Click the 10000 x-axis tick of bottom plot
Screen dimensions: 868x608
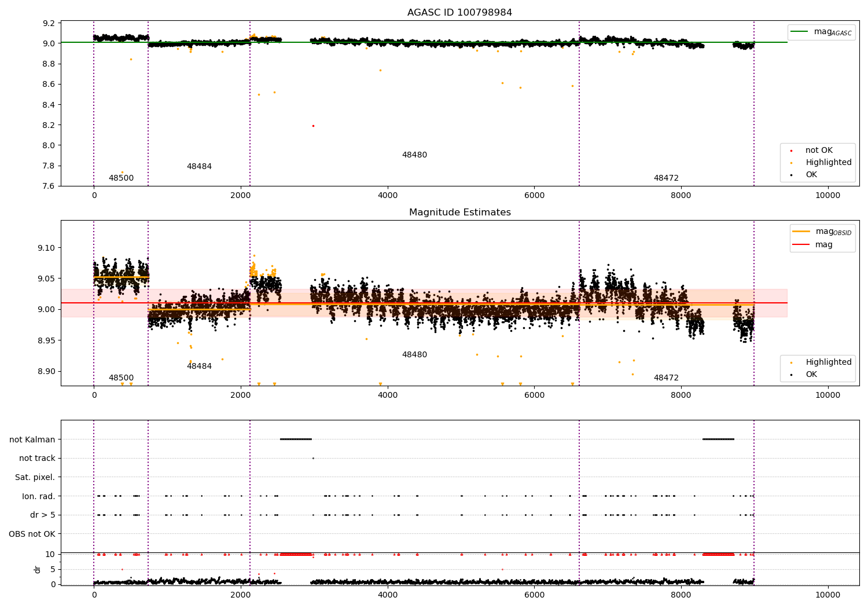click(827, 594)
